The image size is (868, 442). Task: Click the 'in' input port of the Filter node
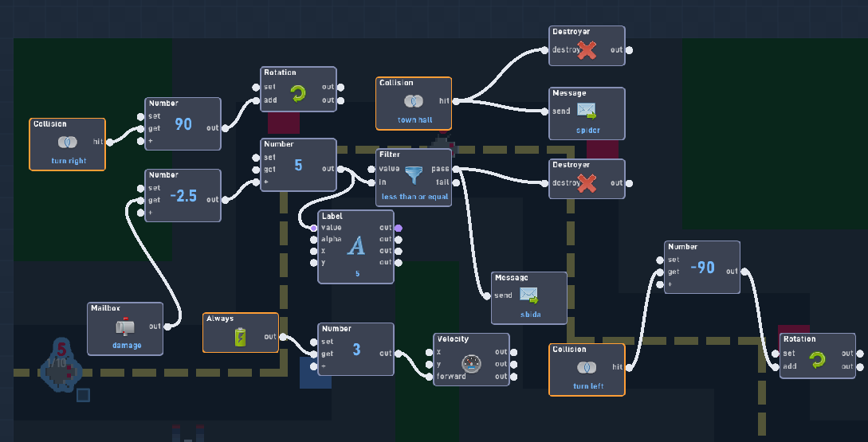(371, 182)
